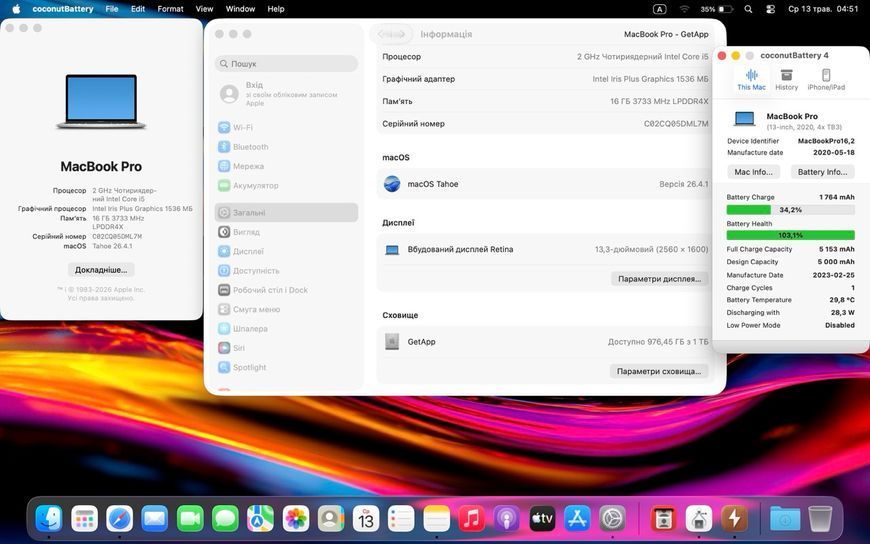Open Maps from the Dock
Viewport: 870px width, 544px height.
click(260, 519)
